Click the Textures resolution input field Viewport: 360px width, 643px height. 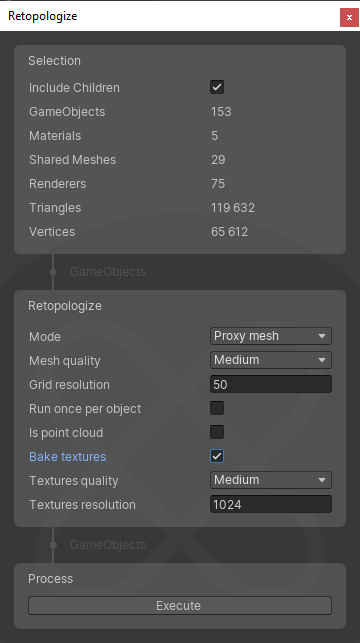point(271,504)
